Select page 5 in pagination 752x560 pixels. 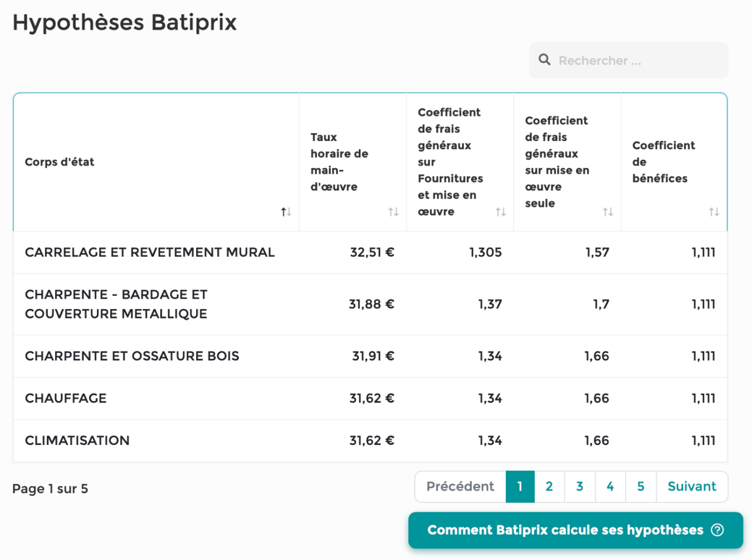coord(641,487)
